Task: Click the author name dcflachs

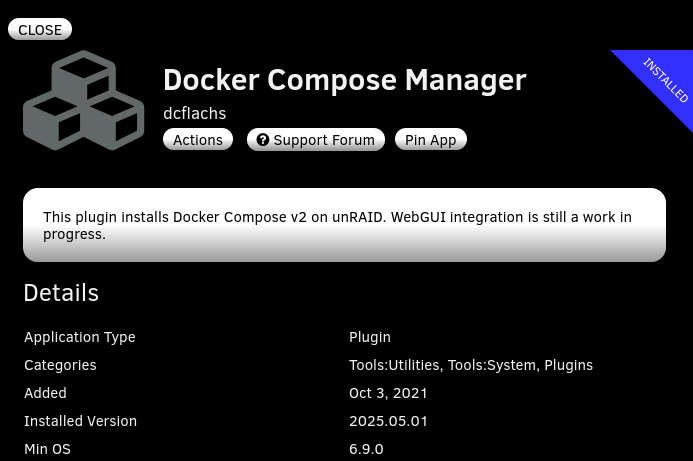Action: point(194,113)
